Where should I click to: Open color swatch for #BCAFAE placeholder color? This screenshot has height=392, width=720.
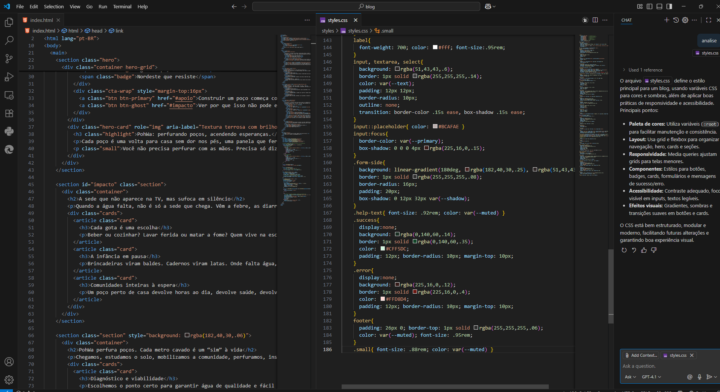pos(435,127)
